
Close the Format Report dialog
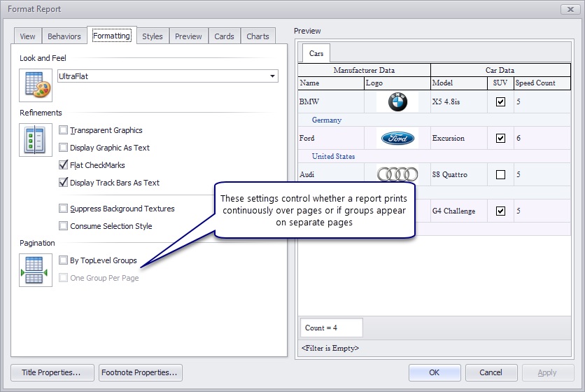(570, 9)
